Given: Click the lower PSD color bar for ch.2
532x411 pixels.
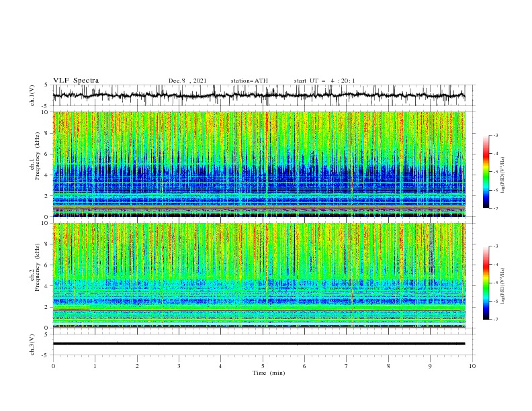Looking at the screenshot, I should click(486, 283).
